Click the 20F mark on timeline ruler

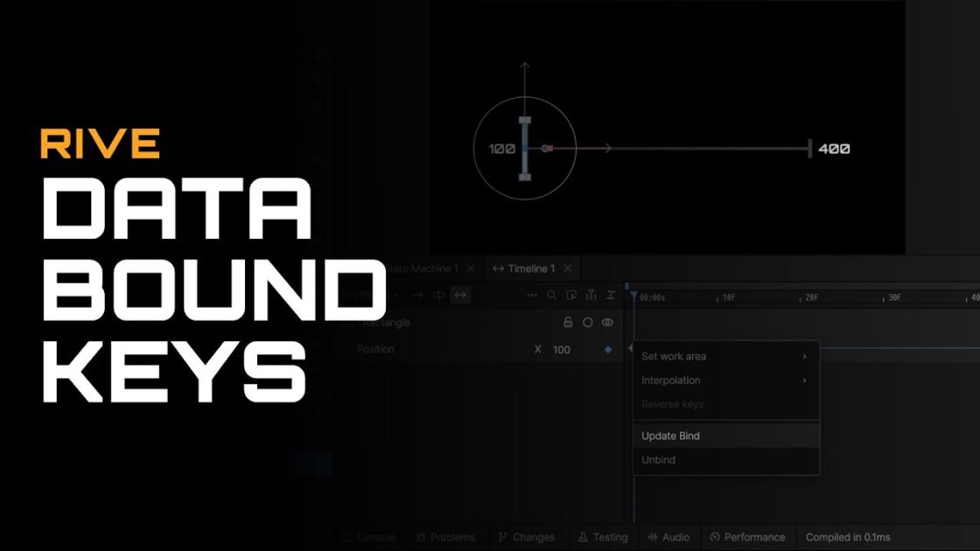pyautogui.click(x=811, y=298)
